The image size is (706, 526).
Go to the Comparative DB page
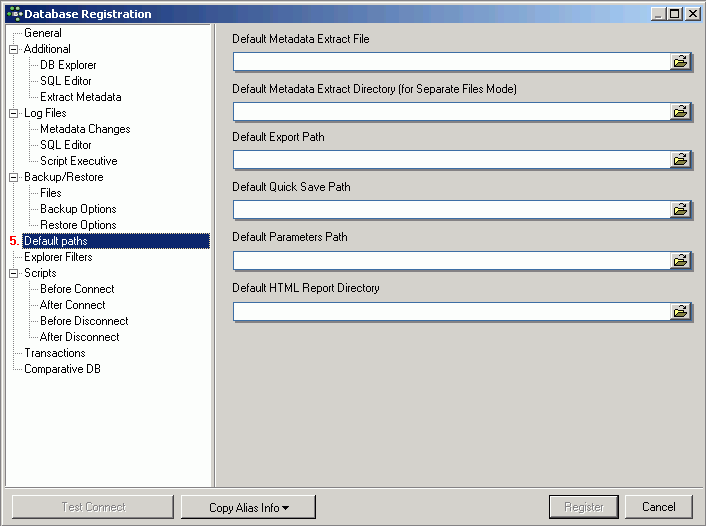(x=62, y=369)
